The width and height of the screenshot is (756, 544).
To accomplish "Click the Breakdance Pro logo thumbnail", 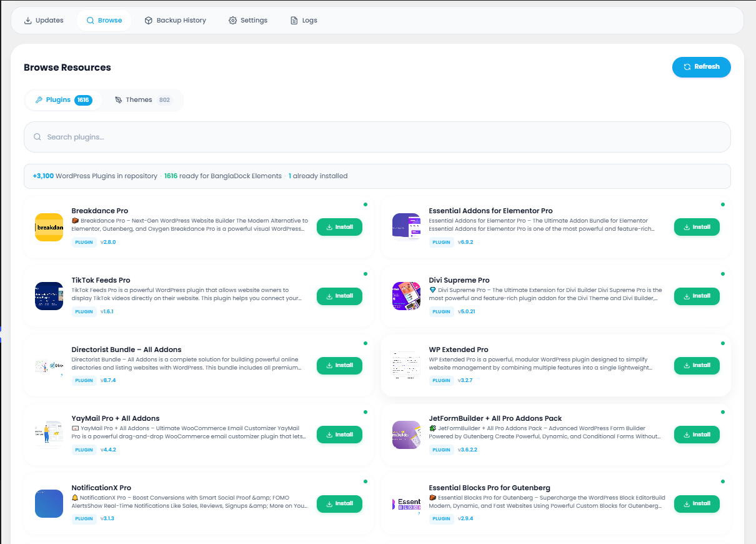I will pos(49,227).
